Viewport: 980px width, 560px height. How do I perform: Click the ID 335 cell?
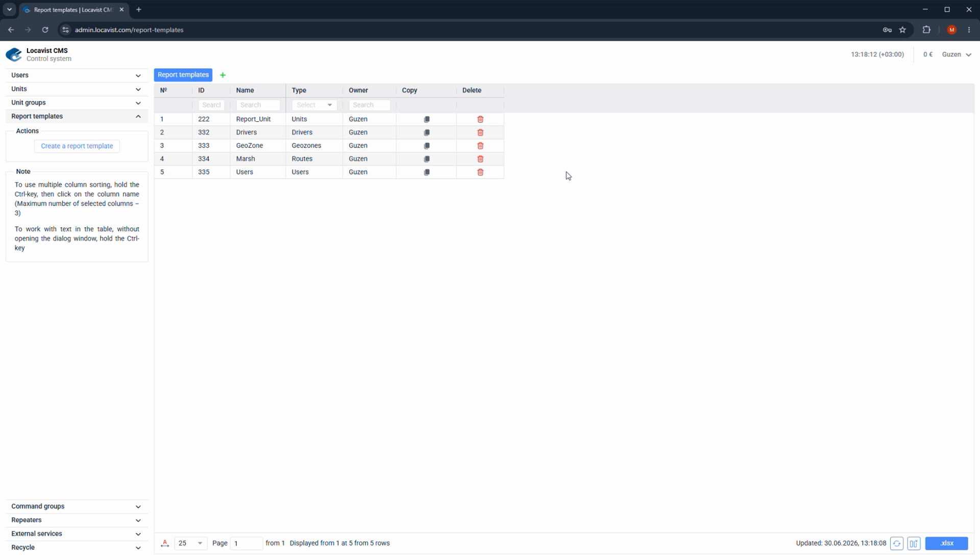coord(211,172)
